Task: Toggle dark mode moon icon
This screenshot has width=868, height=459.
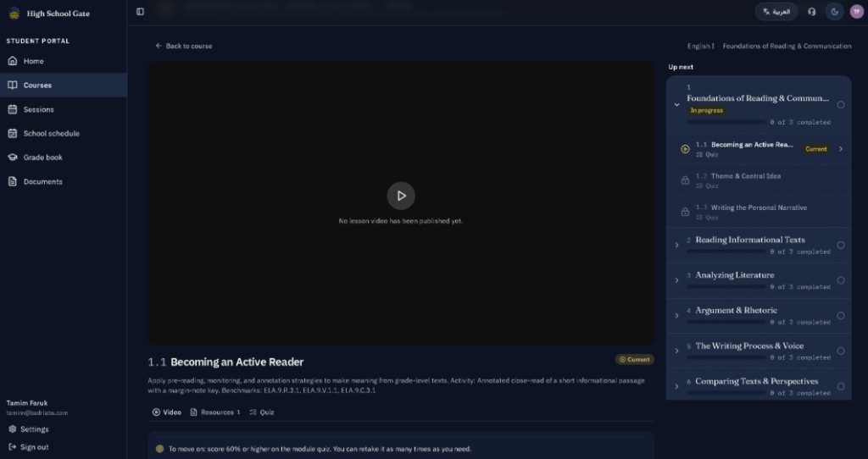Action: tap(834, 12)
